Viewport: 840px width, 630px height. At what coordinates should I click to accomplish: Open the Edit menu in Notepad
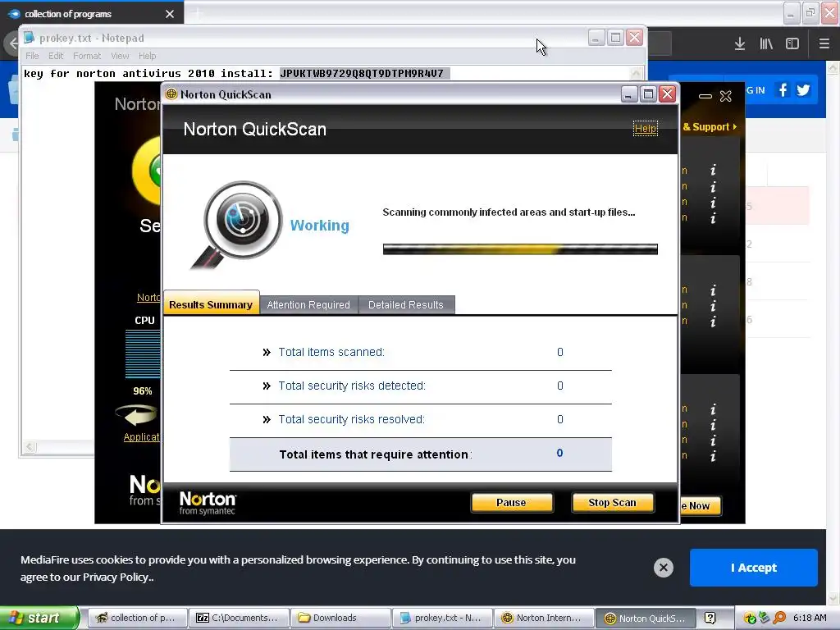(56, 56)
